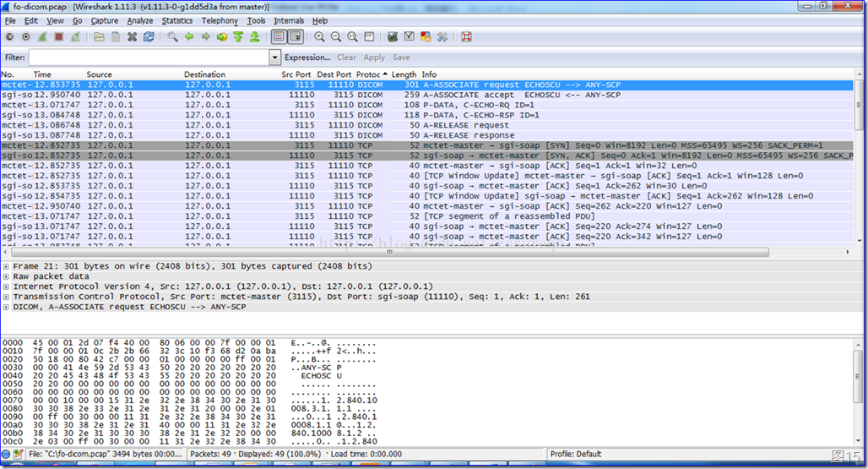Open expert info status bar circle
Viewport: 868px width, 469px height.
(x=6, y=454)
